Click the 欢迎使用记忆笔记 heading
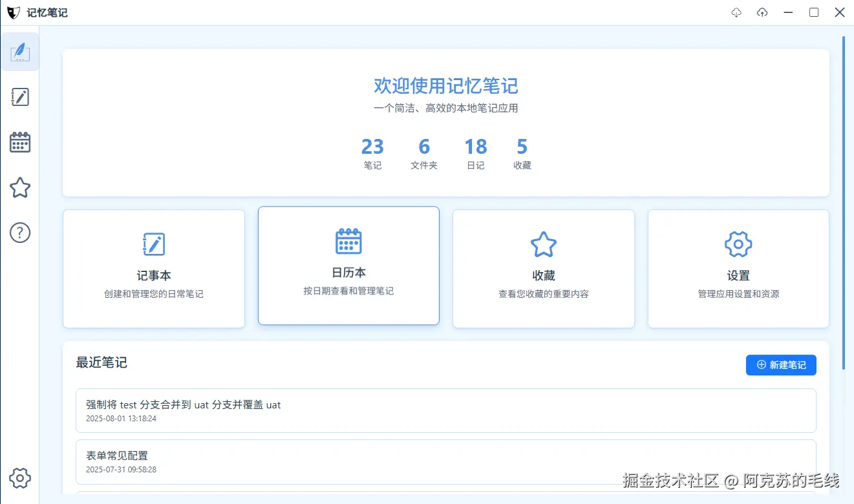Viewport: 854px width, 504px height. pyautogui.click(x=446, y=85)
